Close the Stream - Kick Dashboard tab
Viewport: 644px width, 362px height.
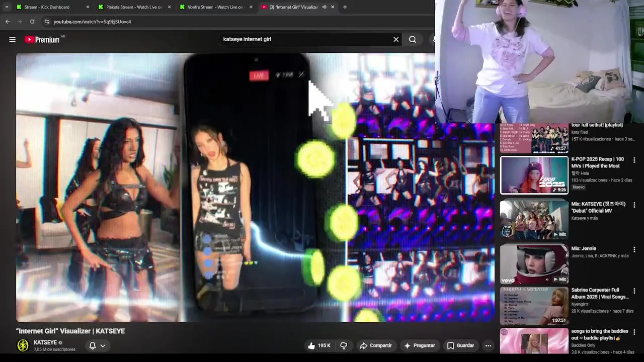[x=88, y=7]
